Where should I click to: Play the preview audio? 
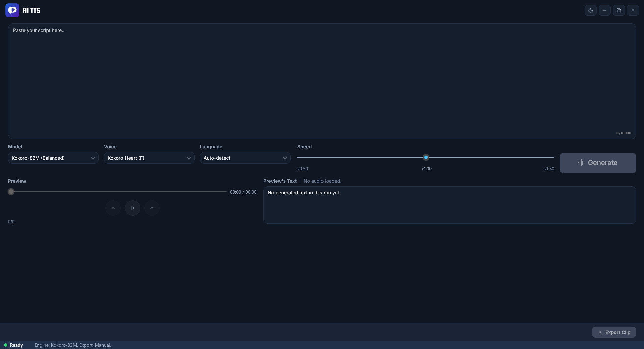click(x=133, y=208)
